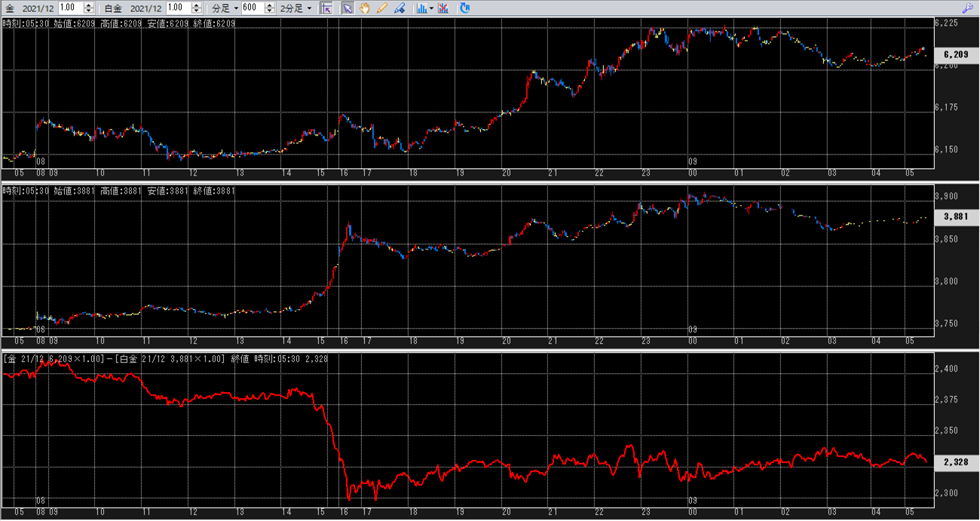Screen dimensions: 980x521
Task: Click the spread value label 2,328
Action: tap(955, 462)
